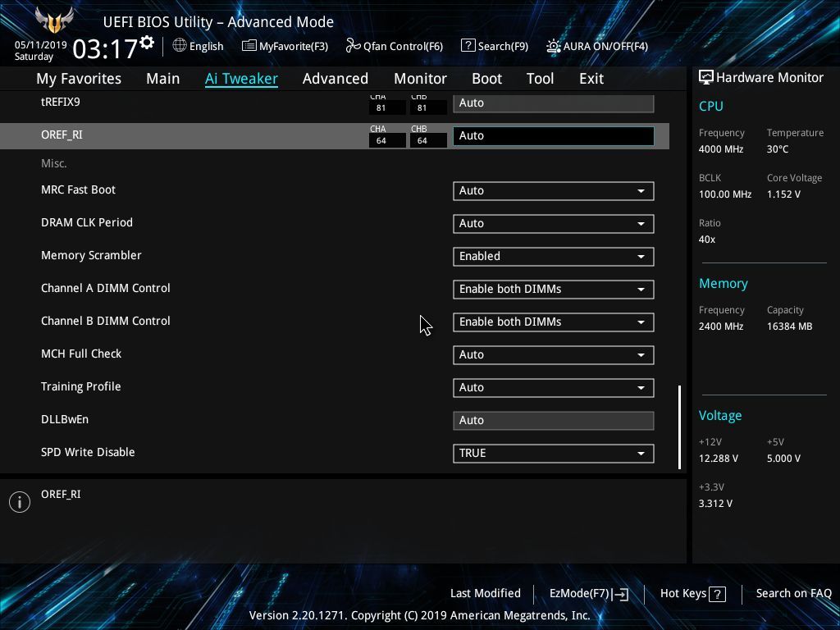This screenshot has height=630, width=840.
Task: Expand MRC Fast Boot dropdown
Action: [554, 190]
